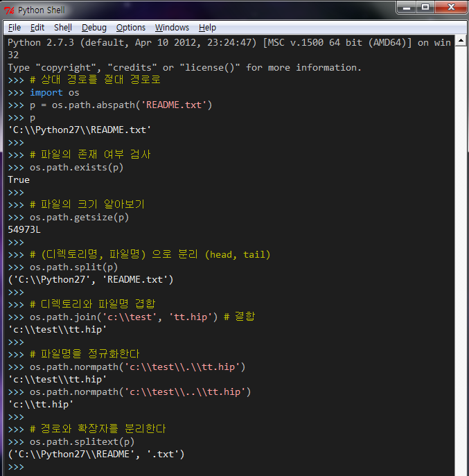This screenshot has height=476, width=469.
Task: Click the Tk icon in the title bar
Action: coord(9,10)
